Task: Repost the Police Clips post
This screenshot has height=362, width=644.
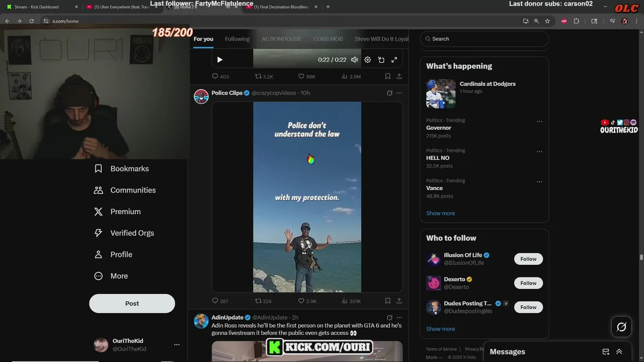Action: coord(263,301)
